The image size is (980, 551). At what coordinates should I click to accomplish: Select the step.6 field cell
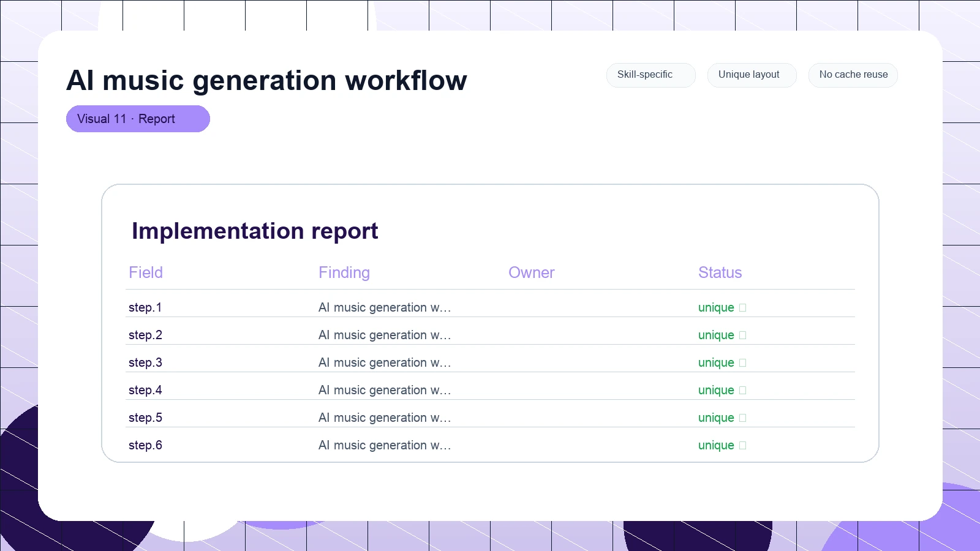[145, 445]
